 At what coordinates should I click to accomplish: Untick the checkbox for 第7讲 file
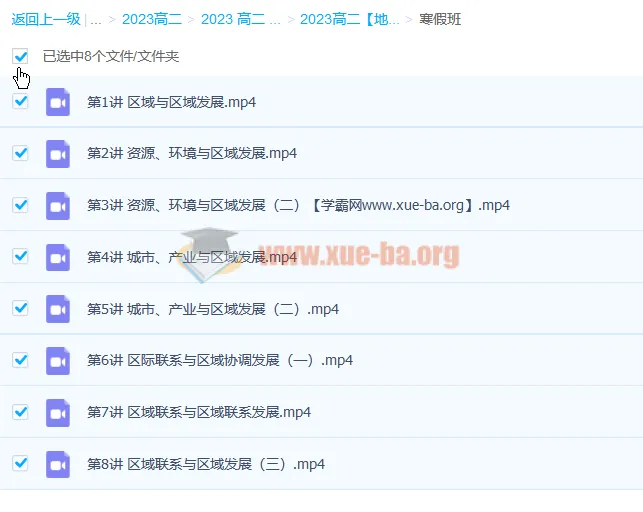click(x=21, y=411)
